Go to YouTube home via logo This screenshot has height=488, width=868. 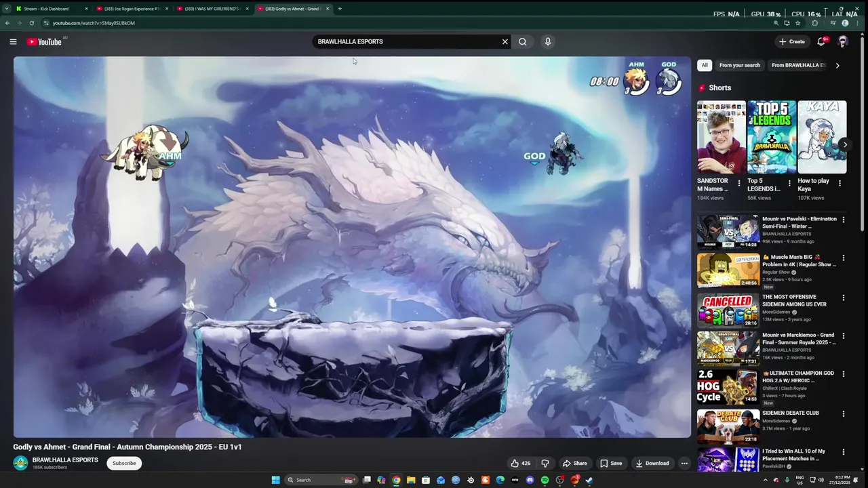[x=44, y=41]
